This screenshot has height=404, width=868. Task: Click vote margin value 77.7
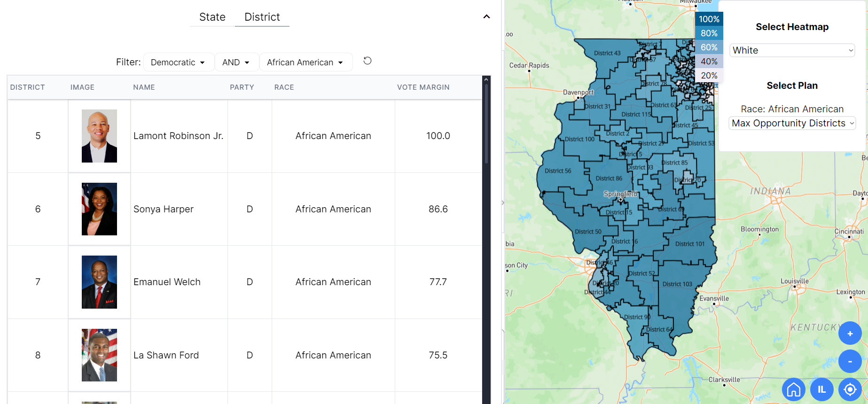pos(438,282)
